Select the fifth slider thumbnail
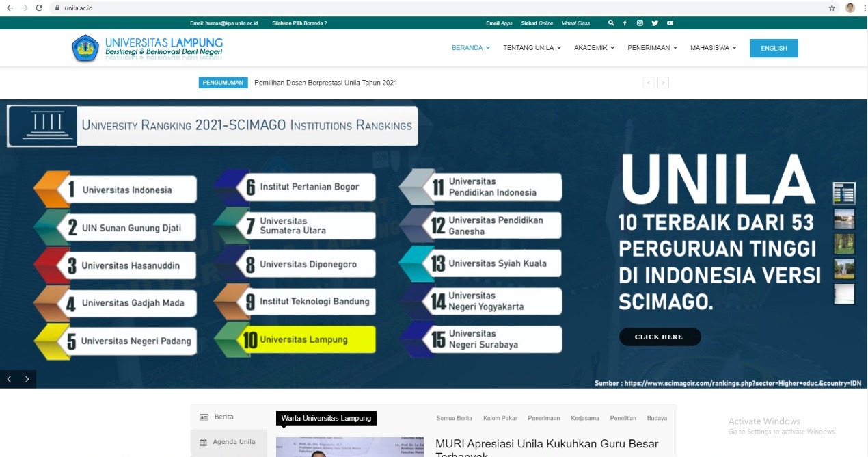 (844, 294)
